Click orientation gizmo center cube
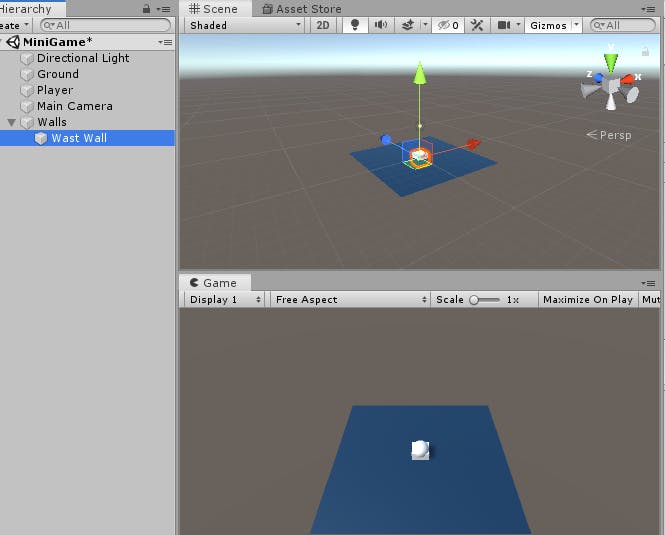Viewport: 665px width, 535px height. [x=611, y=85]
